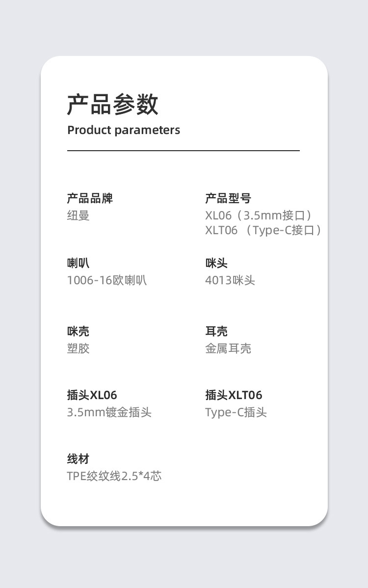
Task: Click the 插头XLT06 label
Action: (x=234, y=395)
